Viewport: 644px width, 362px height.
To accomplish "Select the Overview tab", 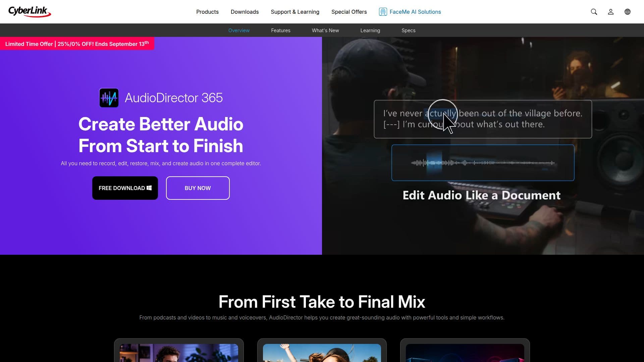I will [239, 30].
